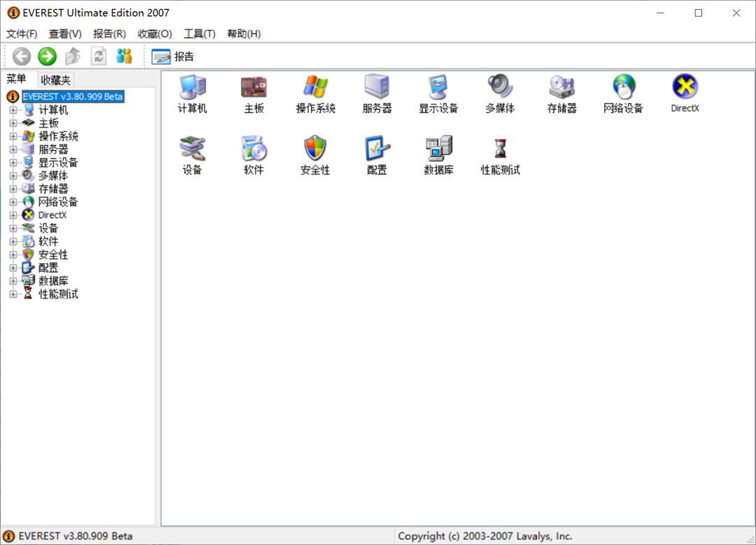Expand the DirectX tree node

point(13,215)
